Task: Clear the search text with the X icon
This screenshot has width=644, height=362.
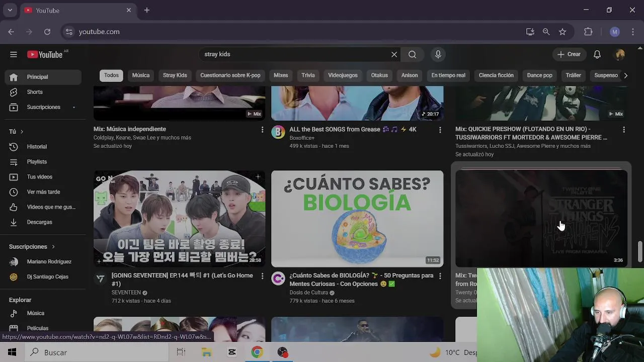Action: pyautogui.click(x=394, y=54)
